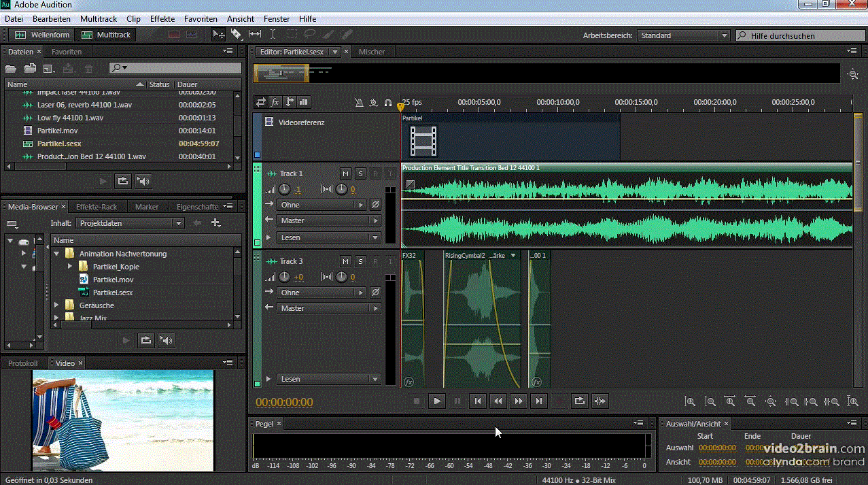868x485 pixels.
Task: Zoom out time icon
Action: tap(750, 402)
